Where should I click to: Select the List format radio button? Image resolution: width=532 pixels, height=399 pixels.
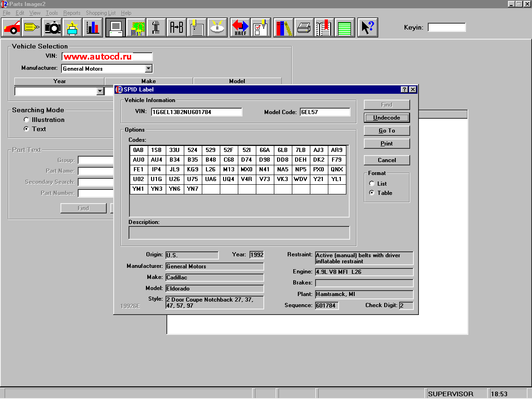coord(372,183)
